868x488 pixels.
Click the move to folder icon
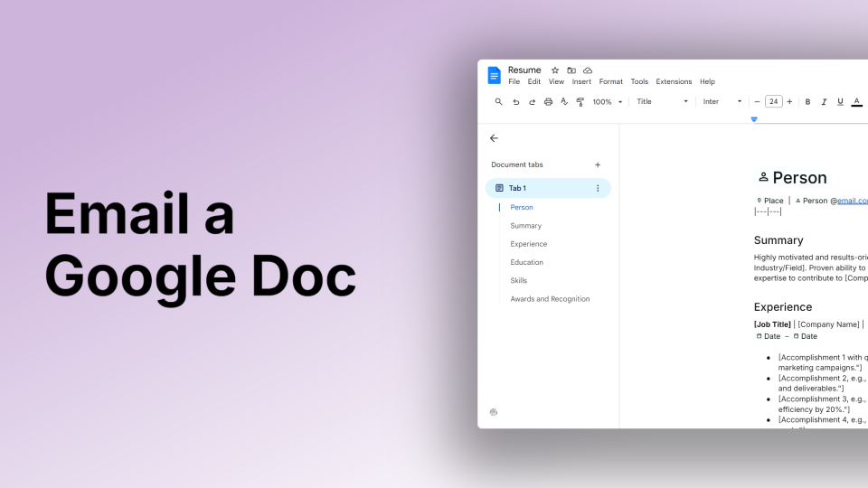click(571, 70)
